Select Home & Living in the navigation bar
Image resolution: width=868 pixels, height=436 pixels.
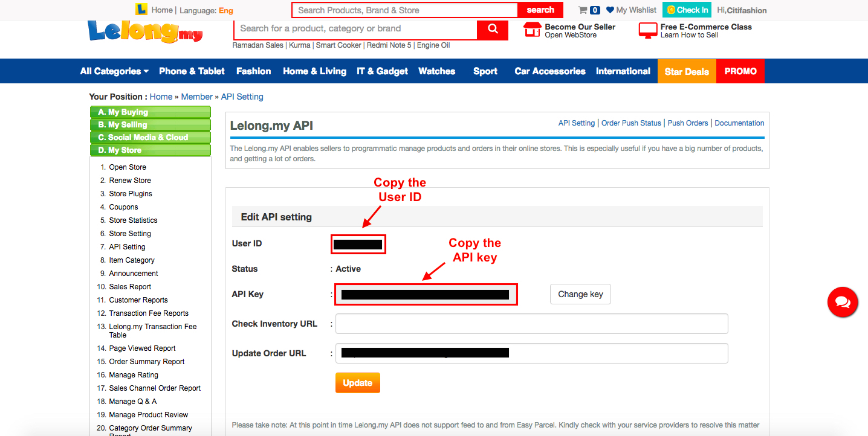314,71
